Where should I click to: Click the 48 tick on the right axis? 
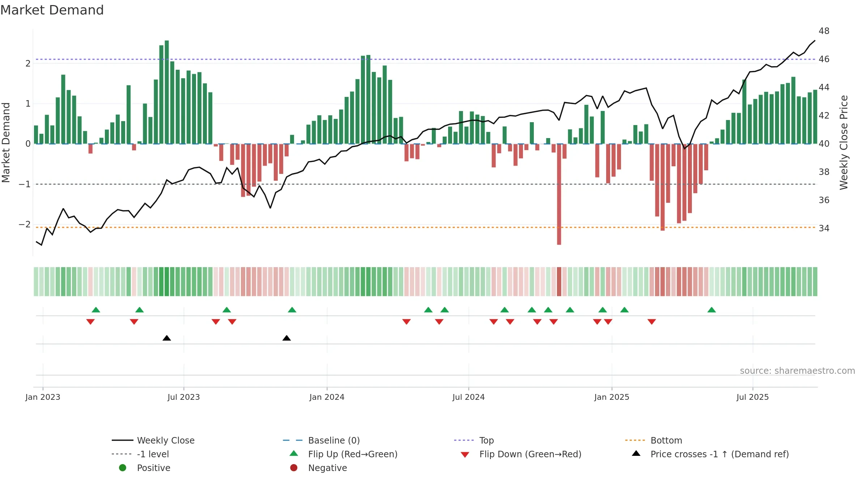tap(824, 31)
